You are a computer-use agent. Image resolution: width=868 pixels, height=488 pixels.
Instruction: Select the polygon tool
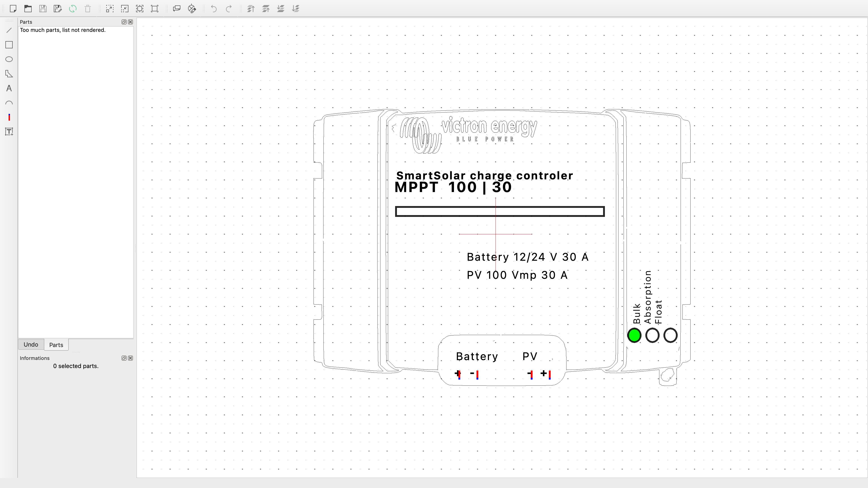click(x=9, y=74)
